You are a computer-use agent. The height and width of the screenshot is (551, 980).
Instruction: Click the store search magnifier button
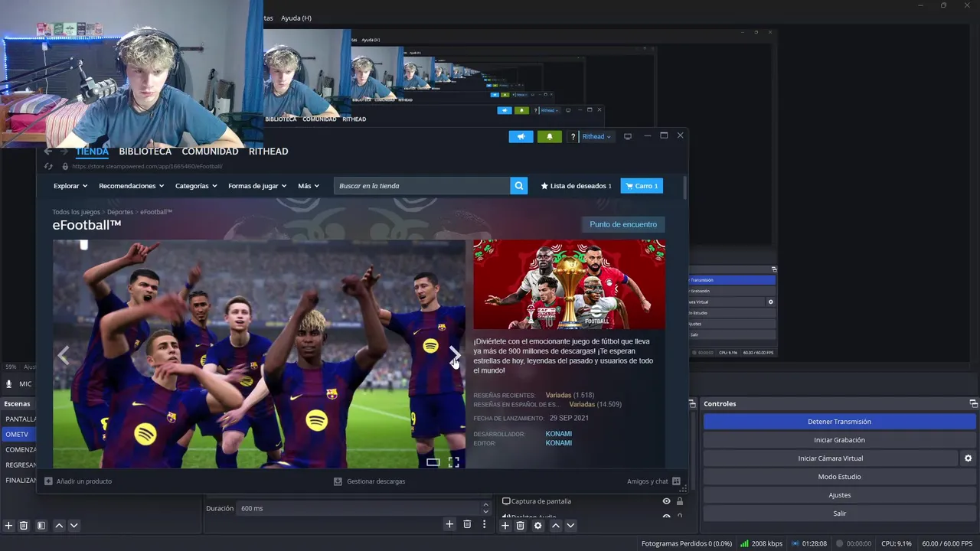519,186
